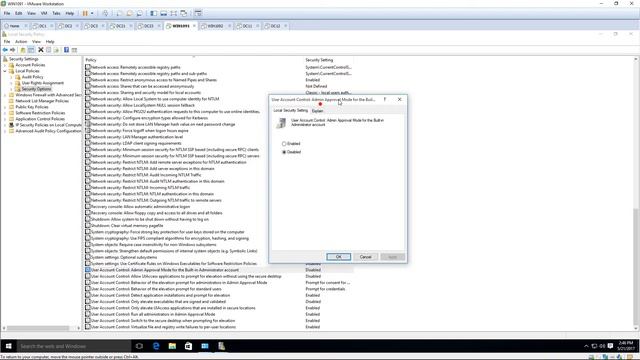Click the help question mark in the dialog title
The width and height of the screenshot is (640, 360).
[x=384, y=99]
